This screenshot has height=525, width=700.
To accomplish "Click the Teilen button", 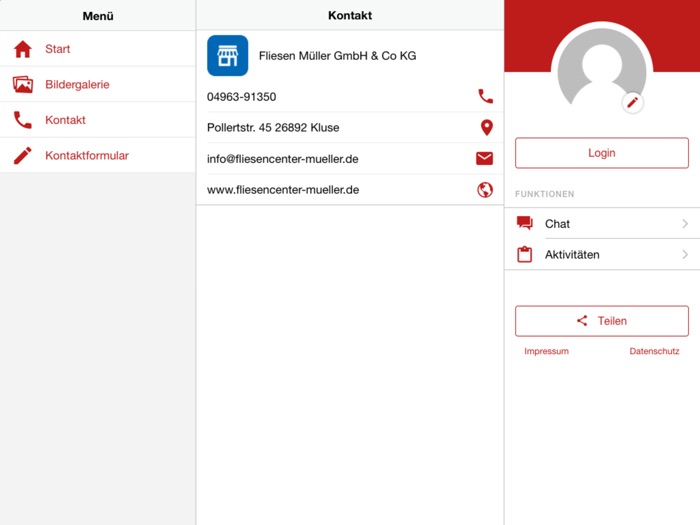I will tap(602, 321).
